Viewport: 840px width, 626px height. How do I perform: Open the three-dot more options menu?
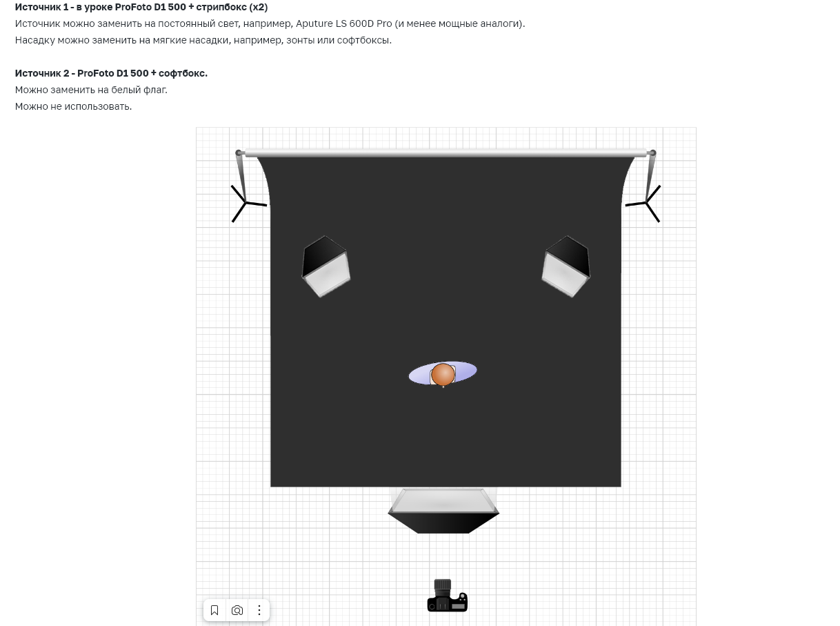pyautogui.click(x=259, y=610)
